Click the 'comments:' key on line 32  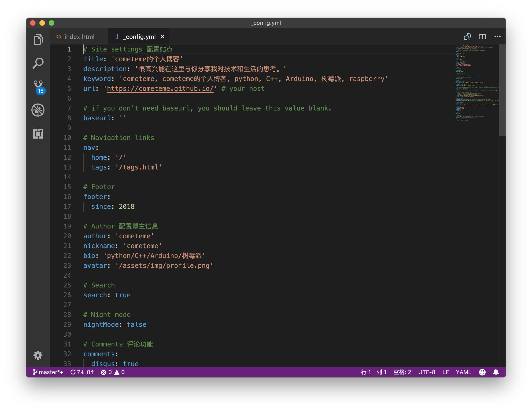(101, 354)
